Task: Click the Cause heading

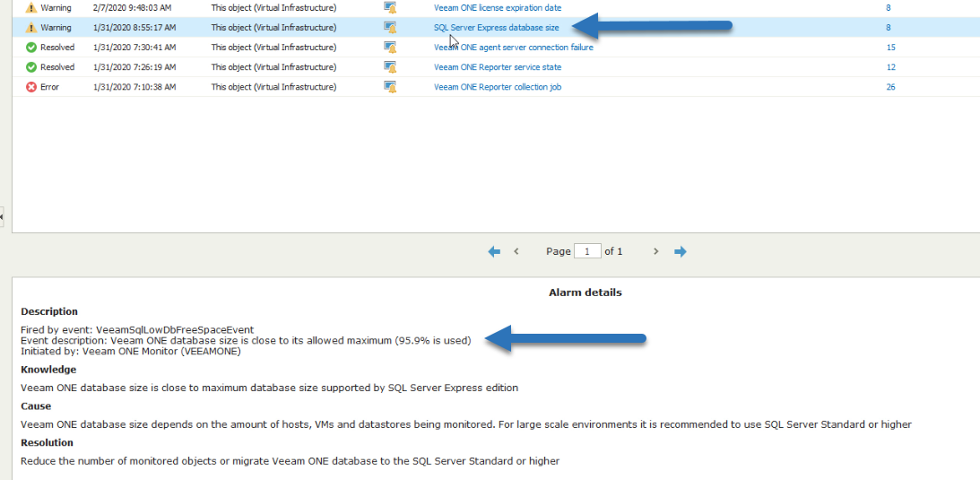Action: point(36,406)
